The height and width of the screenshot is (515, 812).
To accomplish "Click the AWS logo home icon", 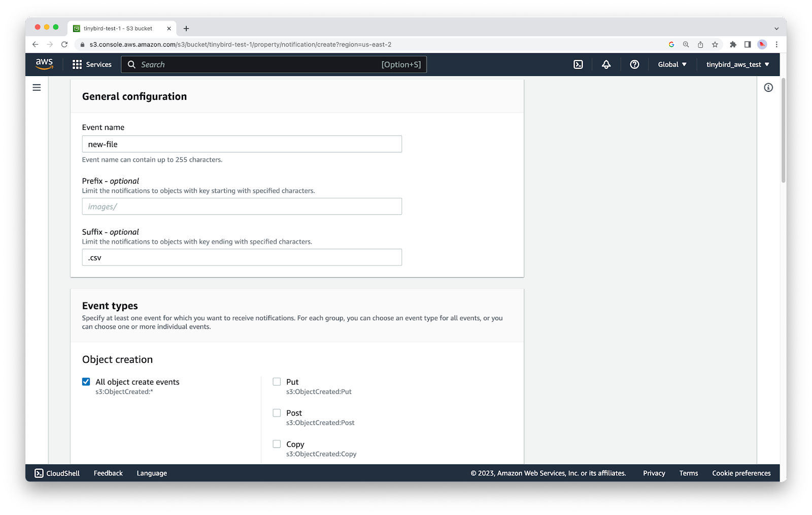I will [x=44, y=64].
